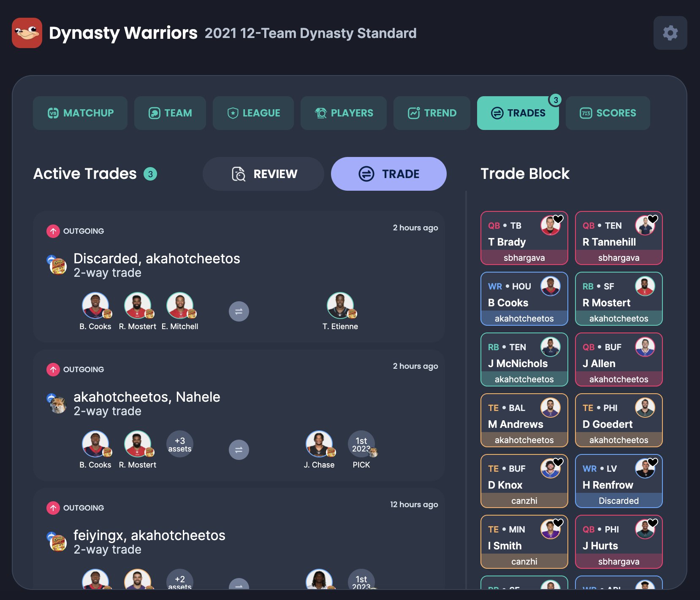Select J. Chase player avatar
Viewport: 700px width, 600px height.
point(319,444)
